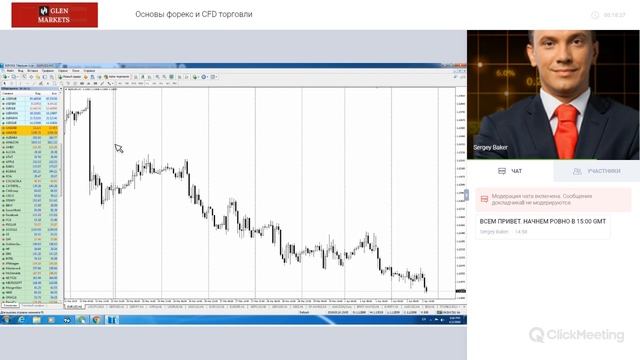
Task: Select the Cursor arrow tool
Action: pos(4,83)
